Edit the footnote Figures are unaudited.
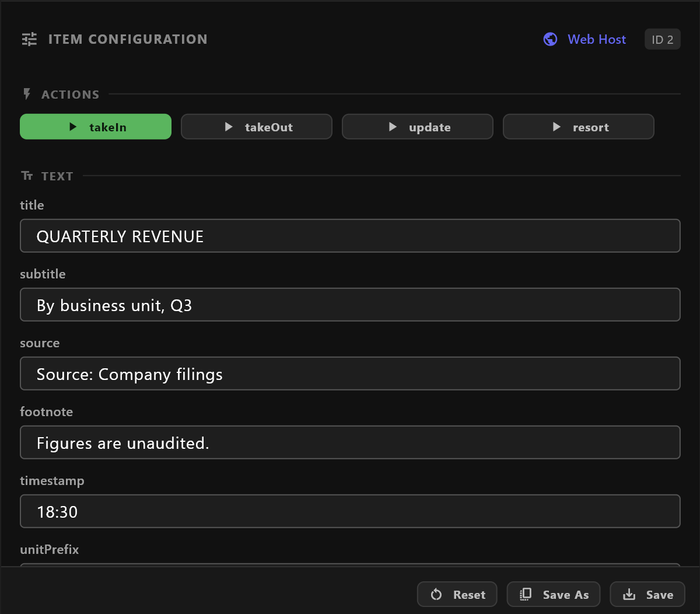700x614 pixels. coord(350,442)
